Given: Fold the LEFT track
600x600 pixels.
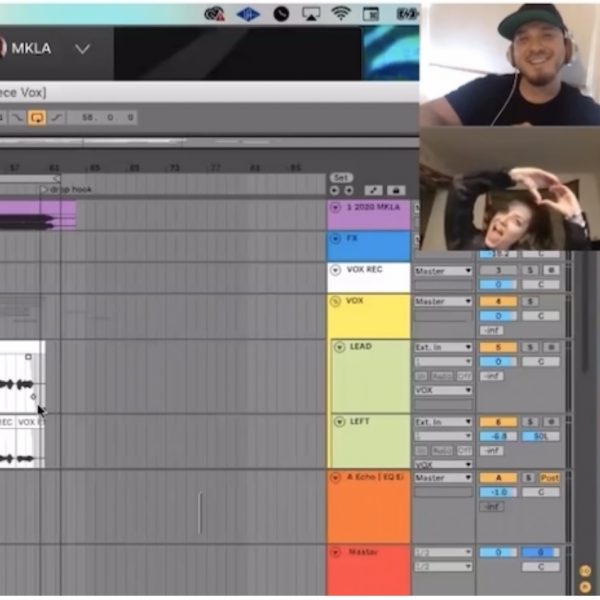Looking at the screenshot, I should point(339,422).
